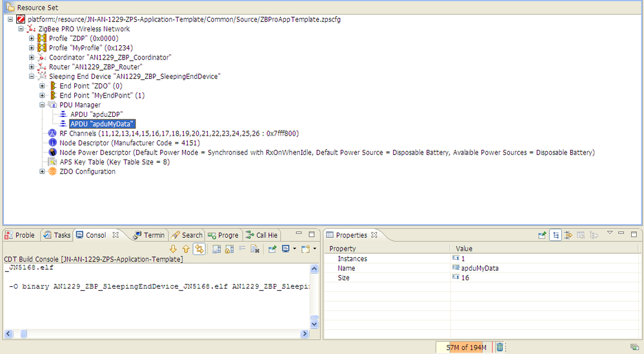Expand the Router AN1229_ZBP_Router node
644x354 pixels.
pos(32,67)
